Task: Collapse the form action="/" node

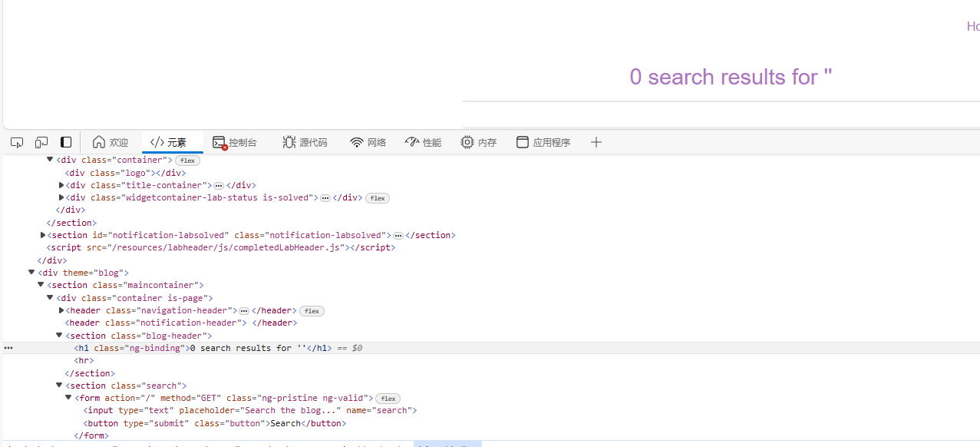Action: [x=68, y=398]
